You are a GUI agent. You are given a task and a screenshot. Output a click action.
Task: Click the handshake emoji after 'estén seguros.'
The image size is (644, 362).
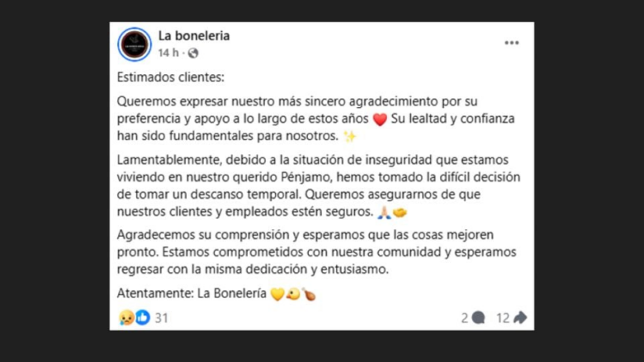click(x=400, y=214)
